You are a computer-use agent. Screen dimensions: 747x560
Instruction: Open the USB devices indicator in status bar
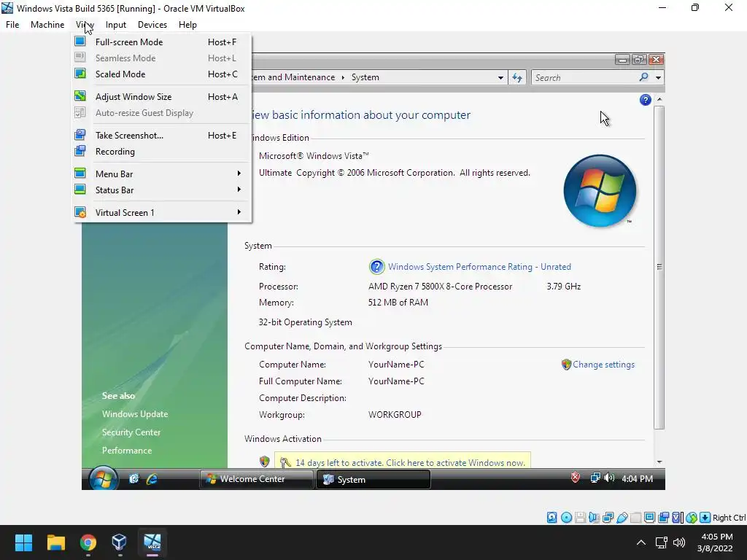[x=622, y=518]
